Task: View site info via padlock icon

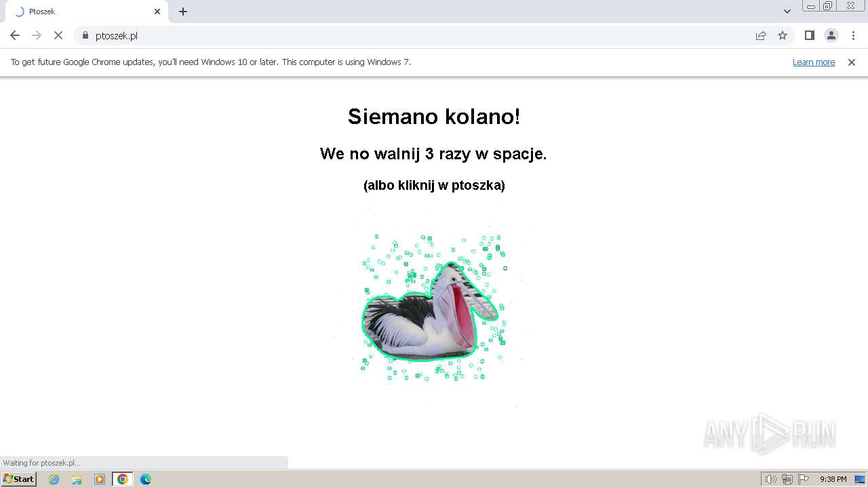Action: 85,35
